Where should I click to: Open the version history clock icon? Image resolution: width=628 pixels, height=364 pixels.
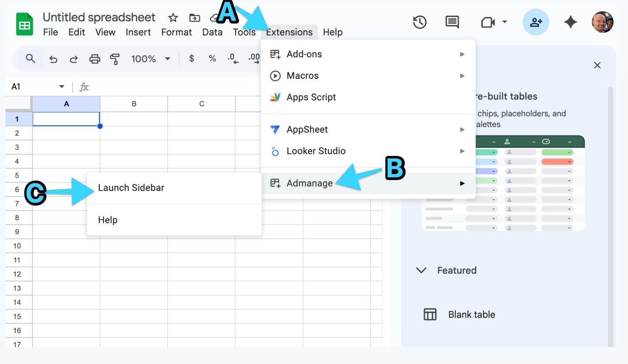click(420, 22)
